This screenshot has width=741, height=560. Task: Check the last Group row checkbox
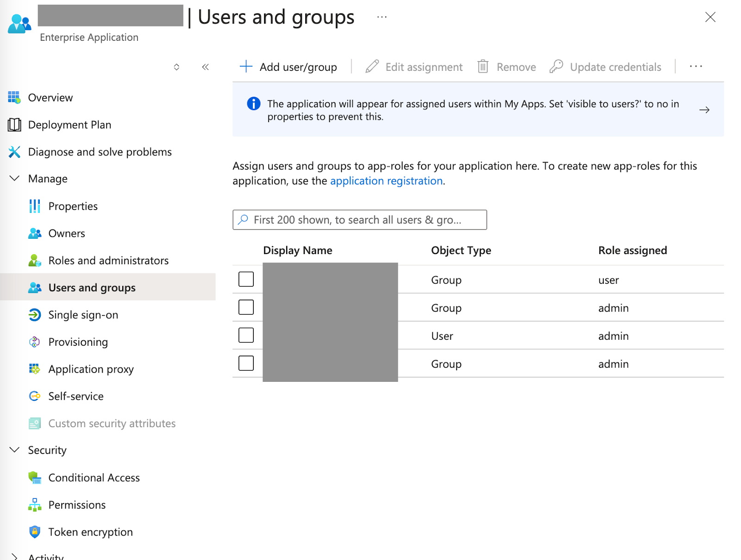pyautogui.click(x=246, y=363)
